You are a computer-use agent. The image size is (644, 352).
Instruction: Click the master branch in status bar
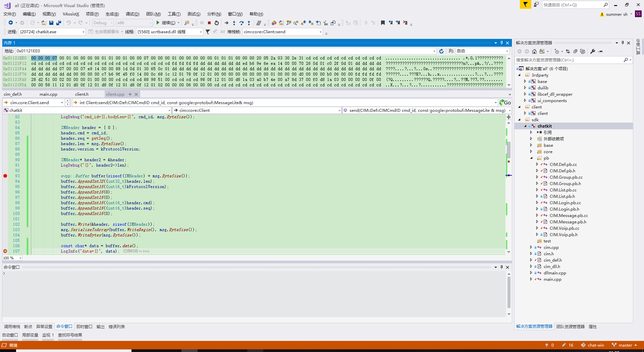click(625, 345)
